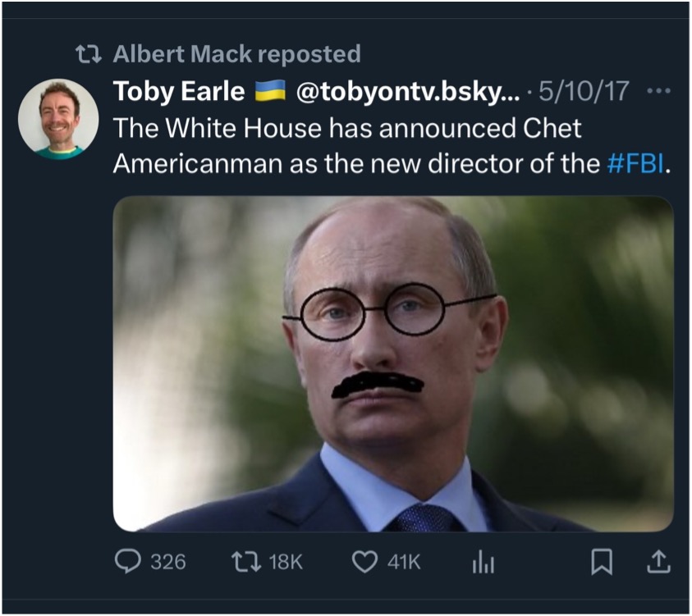Click the 326 replies count
The image size is (692, 616).
167,562
